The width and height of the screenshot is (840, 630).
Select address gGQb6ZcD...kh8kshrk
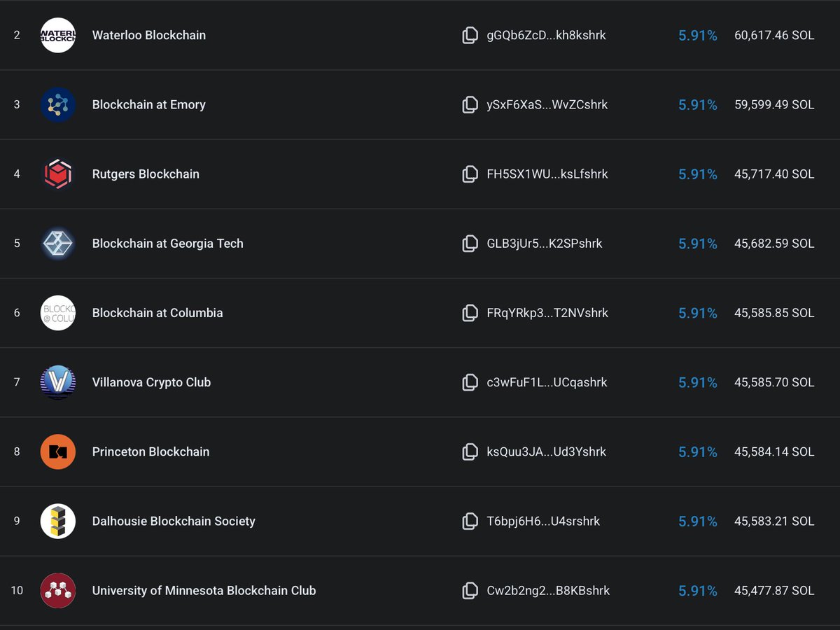pyautogui.click(x=546, y=35)
